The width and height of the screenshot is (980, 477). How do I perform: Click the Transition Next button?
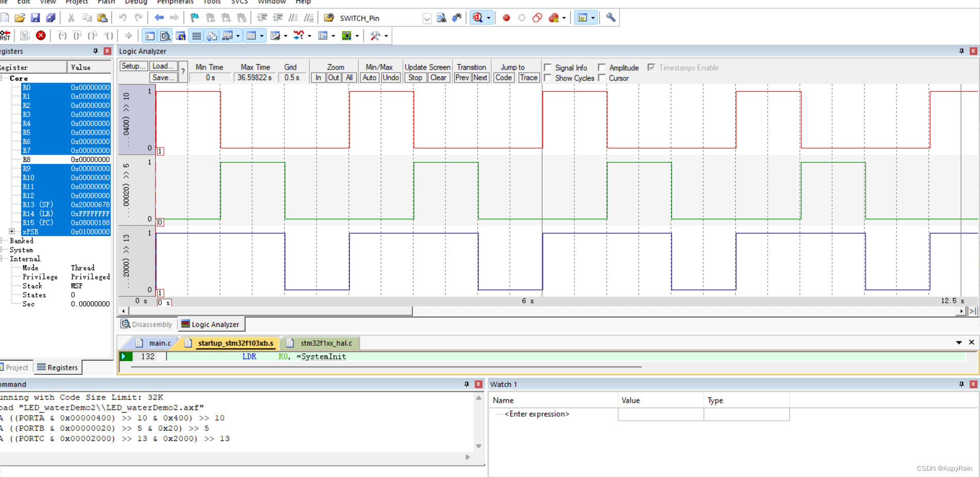(x=480, y=77)
